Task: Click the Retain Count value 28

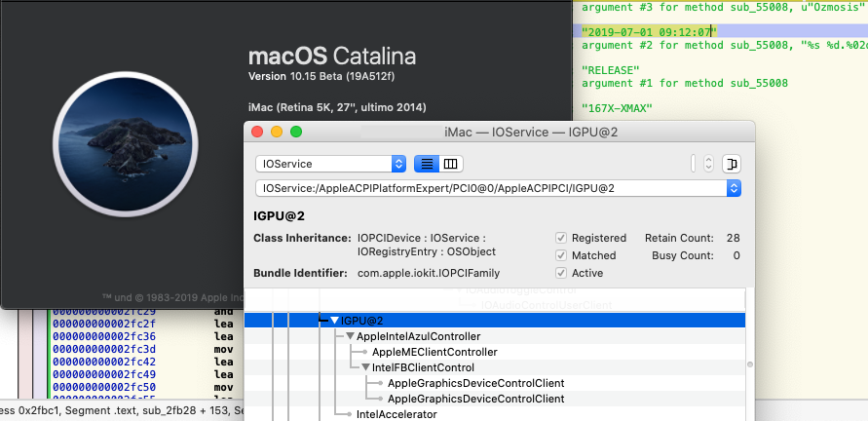Action: (733, 238)
